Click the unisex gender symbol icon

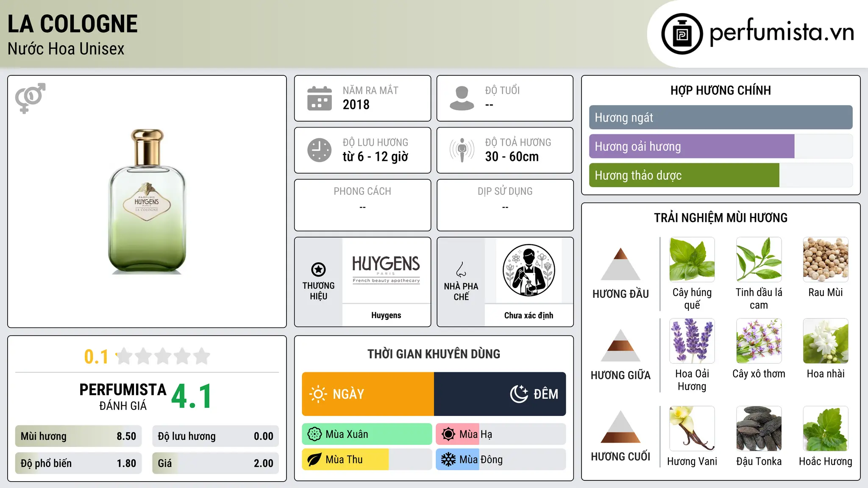(30, 98)
